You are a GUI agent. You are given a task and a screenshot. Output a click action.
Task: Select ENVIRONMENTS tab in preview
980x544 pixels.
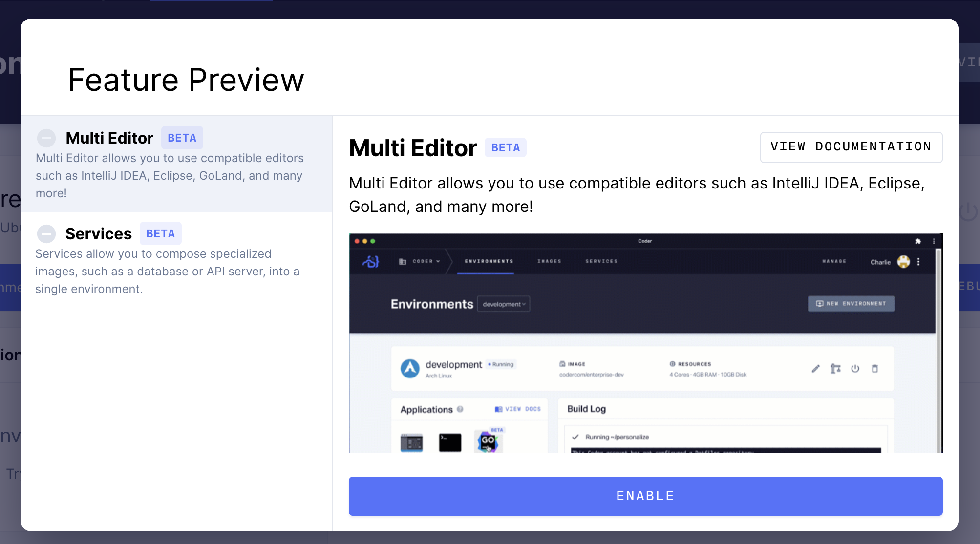pyautogui.click(x=489, y=261)
